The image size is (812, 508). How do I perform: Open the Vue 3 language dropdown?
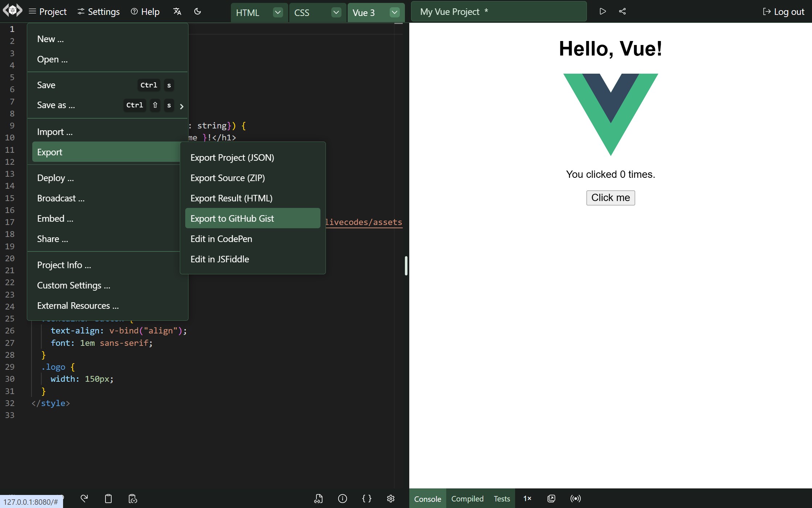[394, 12]
